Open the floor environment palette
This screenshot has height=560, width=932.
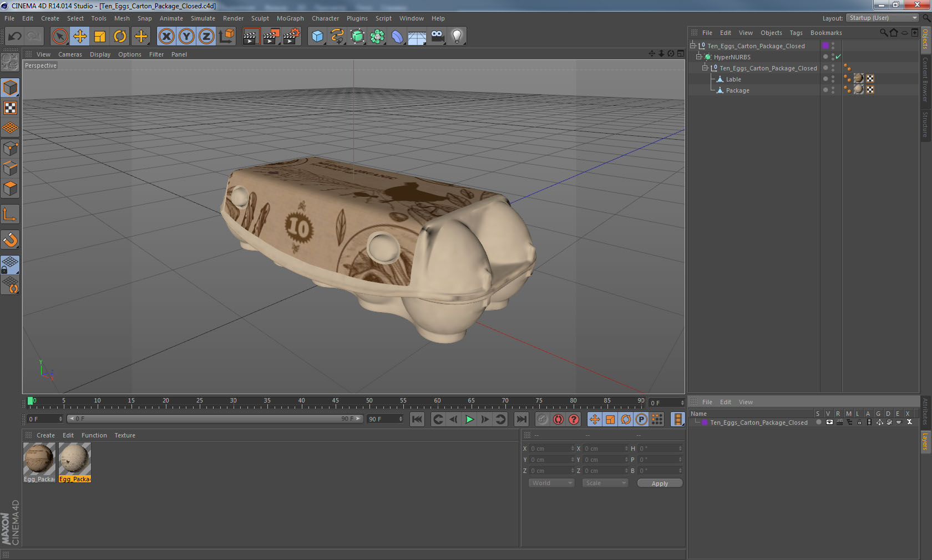click(417, 37)
